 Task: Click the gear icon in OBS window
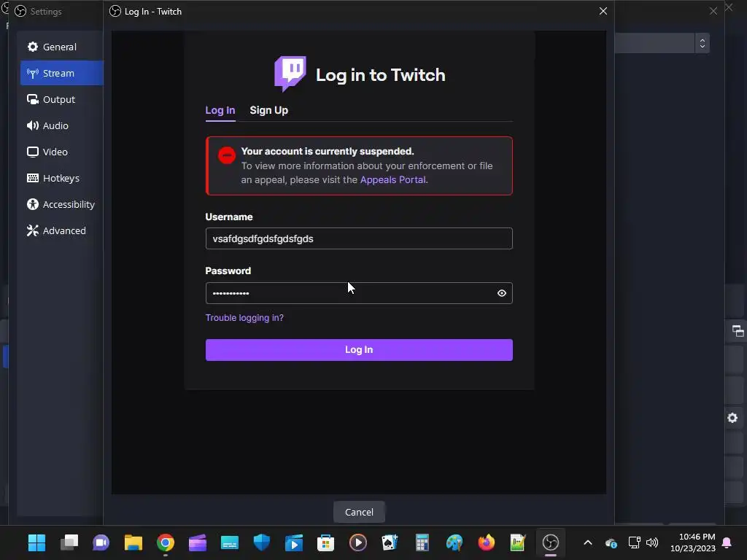click(x=732, y=418)
